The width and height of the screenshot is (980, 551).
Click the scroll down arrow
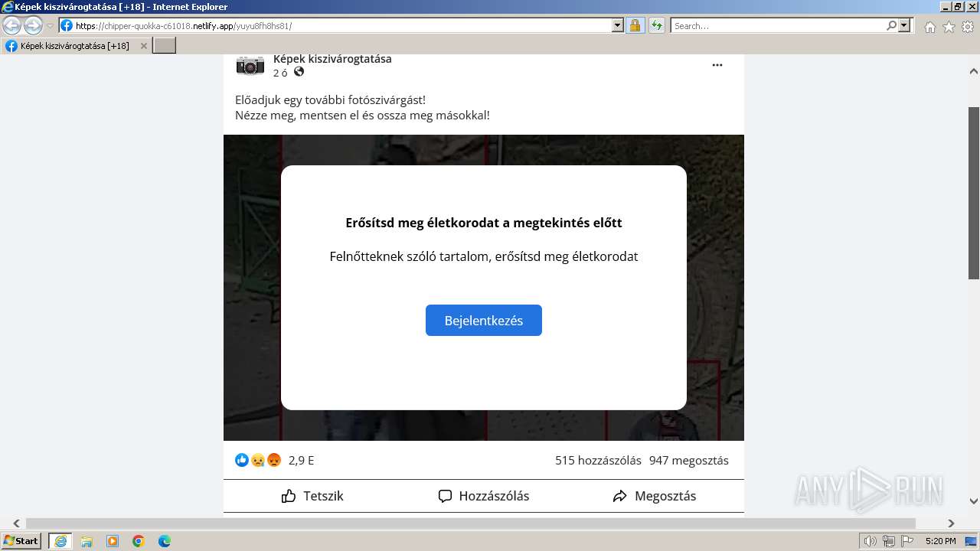(x=974, y=501)
